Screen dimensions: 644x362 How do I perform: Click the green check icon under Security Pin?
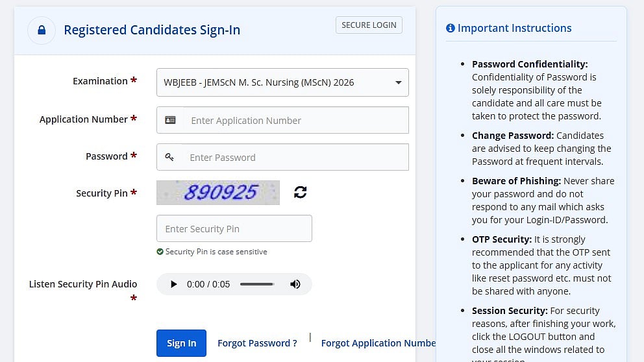coord(160,252)
